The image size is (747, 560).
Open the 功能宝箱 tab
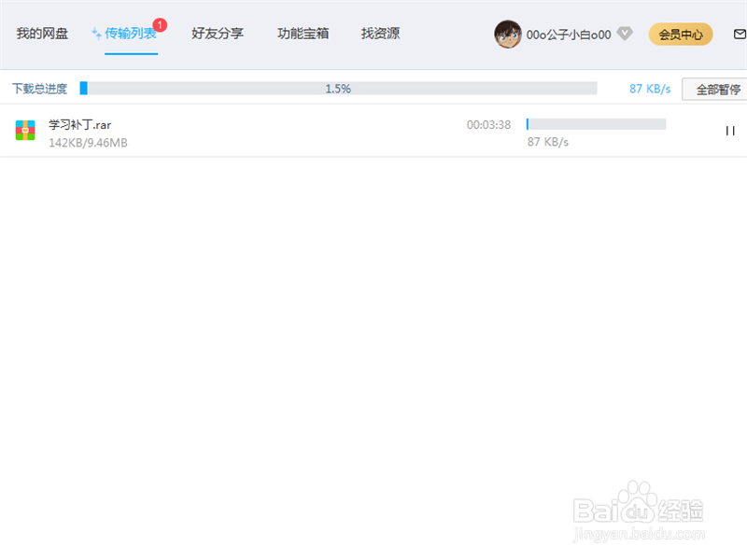(x=303, y=34)
